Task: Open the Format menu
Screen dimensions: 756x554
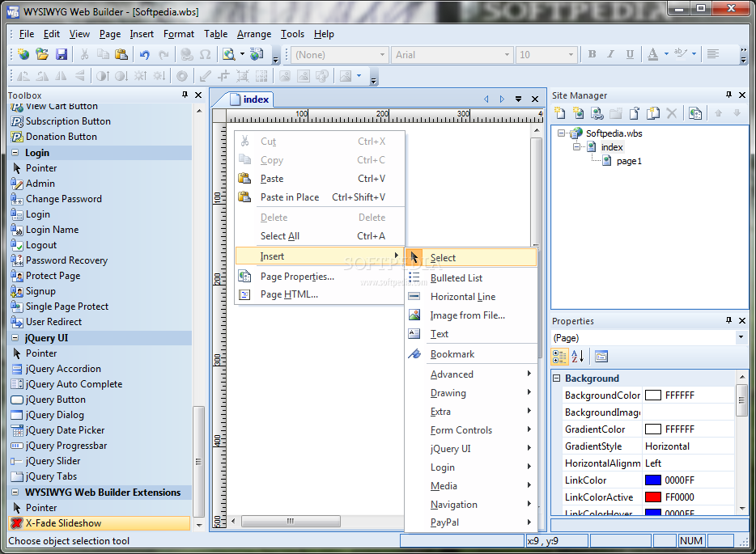Action: (178, 34)
